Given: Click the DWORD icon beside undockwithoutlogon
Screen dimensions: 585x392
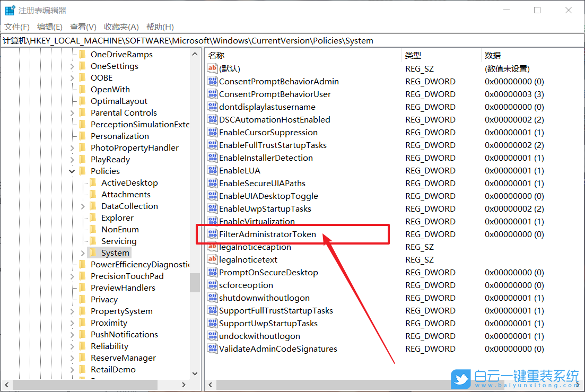Looking at the screenshot, I should (213, 336).
